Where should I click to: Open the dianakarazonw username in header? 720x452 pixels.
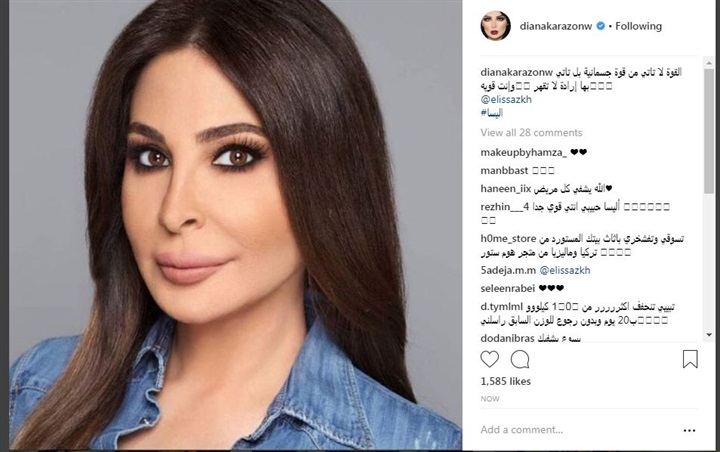pyautogui.click(x=556, y=26)
